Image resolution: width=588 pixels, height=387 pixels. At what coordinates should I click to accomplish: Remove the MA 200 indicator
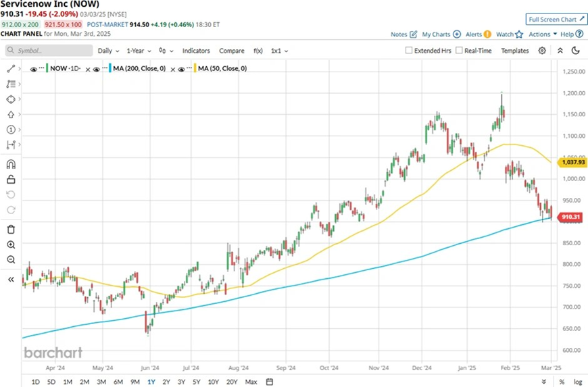point(173,70)
